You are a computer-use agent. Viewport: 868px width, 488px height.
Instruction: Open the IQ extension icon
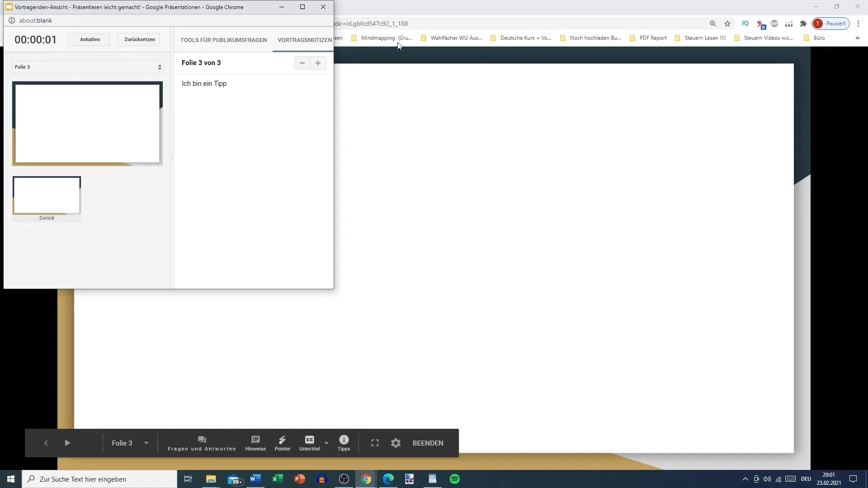[x=745, y=23]
